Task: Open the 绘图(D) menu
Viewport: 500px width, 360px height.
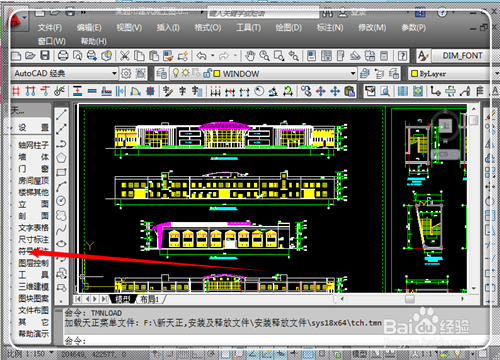Action: 288,28
